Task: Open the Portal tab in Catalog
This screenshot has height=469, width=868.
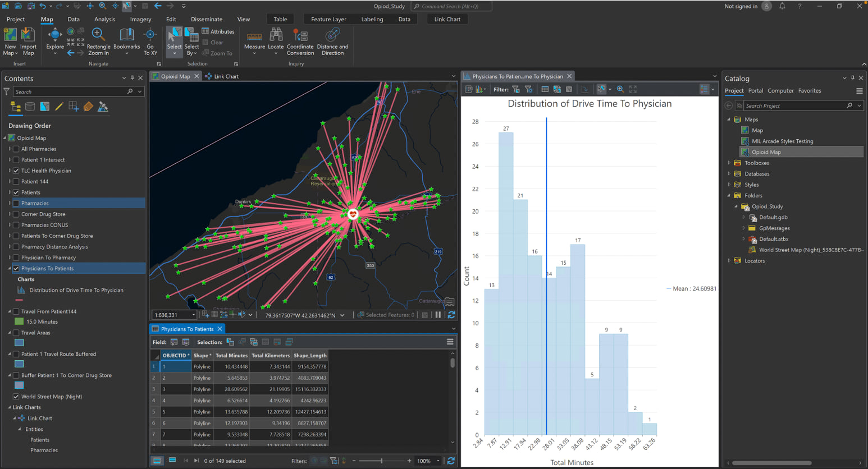Action: coord(755,91)
